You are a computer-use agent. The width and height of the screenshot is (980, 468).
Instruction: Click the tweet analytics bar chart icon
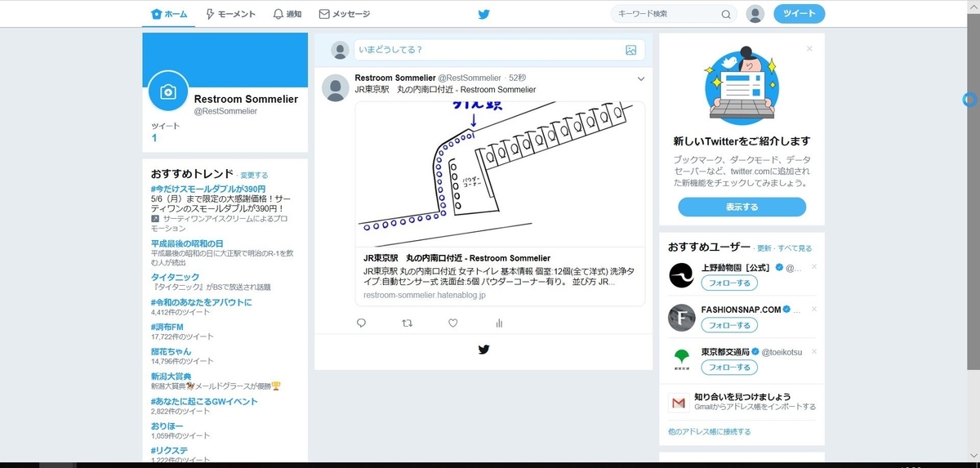499,323
